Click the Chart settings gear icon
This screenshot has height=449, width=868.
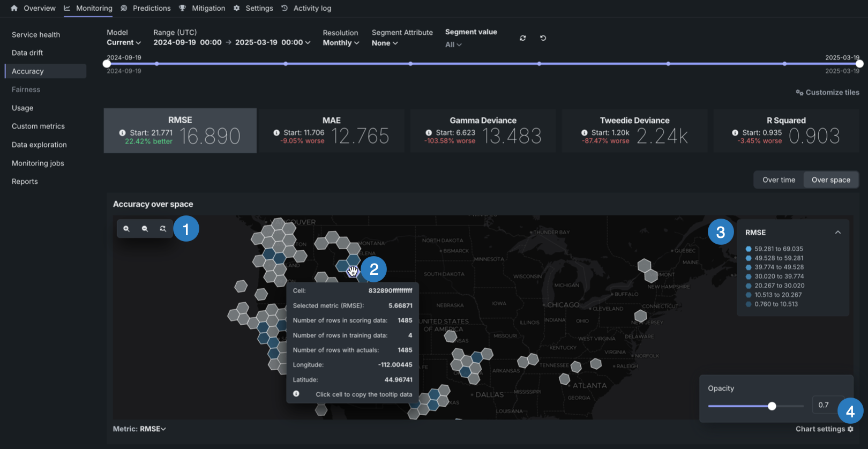click(x=850, y=429)
